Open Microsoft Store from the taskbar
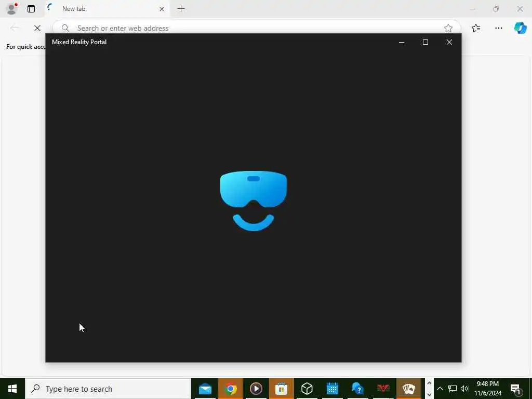Screen dimensions: 532x399 (x=281, y=389)
